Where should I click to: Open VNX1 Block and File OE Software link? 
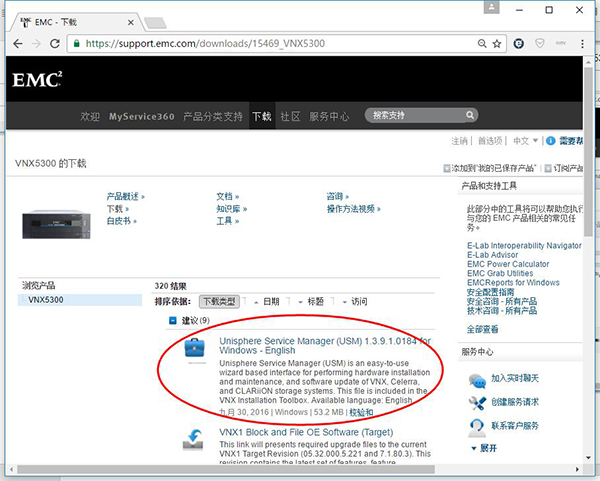coord(306,432)
